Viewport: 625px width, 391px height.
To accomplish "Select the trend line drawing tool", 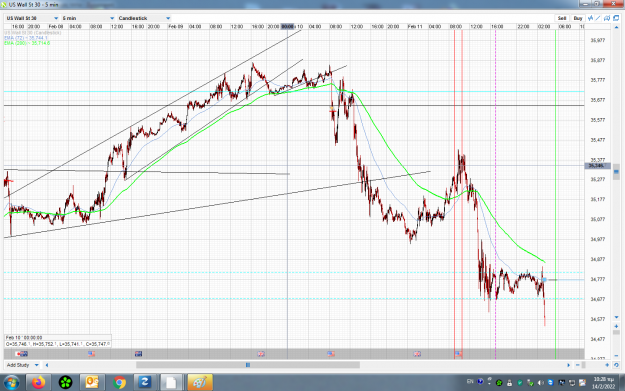I will [x=598, y=18].
